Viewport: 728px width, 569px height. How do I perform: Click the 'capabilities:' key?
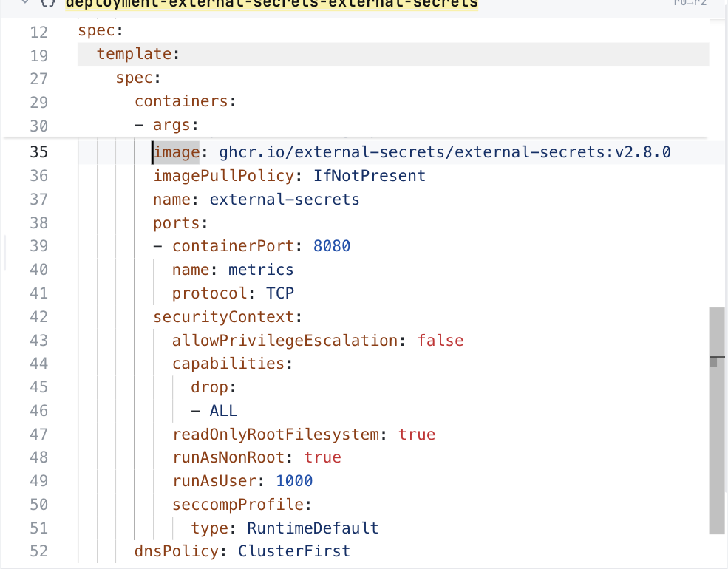tap(232, 364)
